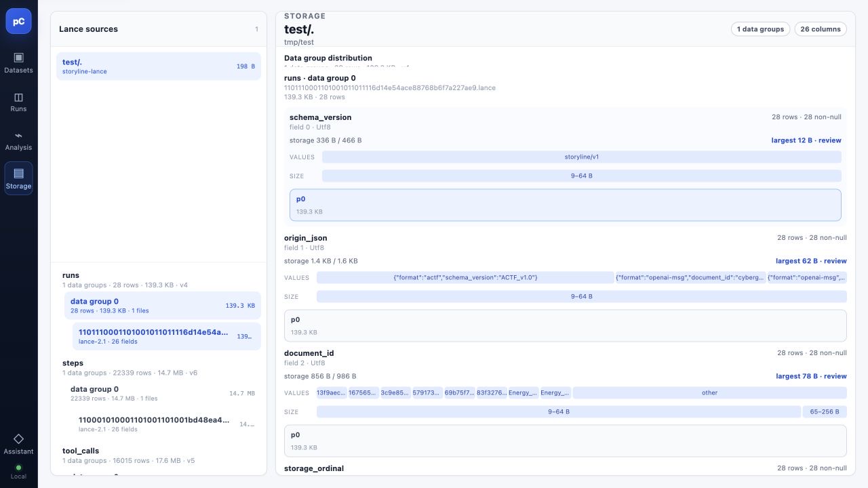Click the 'runs · data group 0' heading

coord(319,78)
